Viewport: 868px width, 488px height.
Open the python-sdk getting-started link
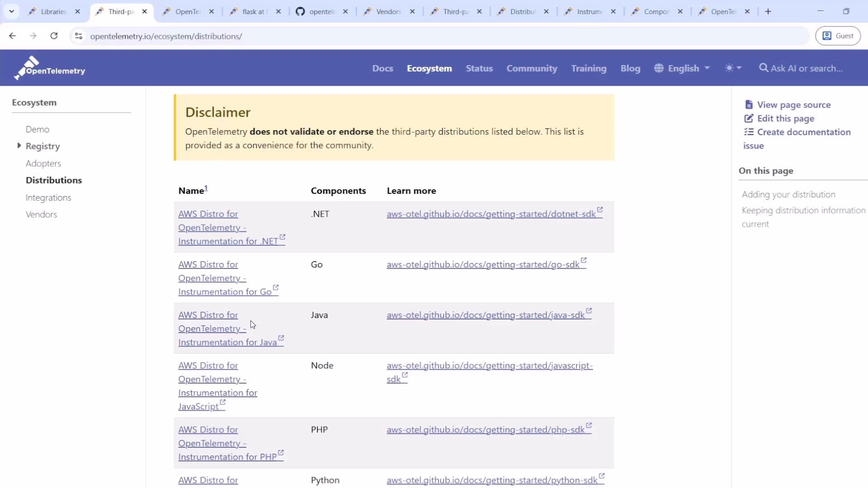(495, 480)
